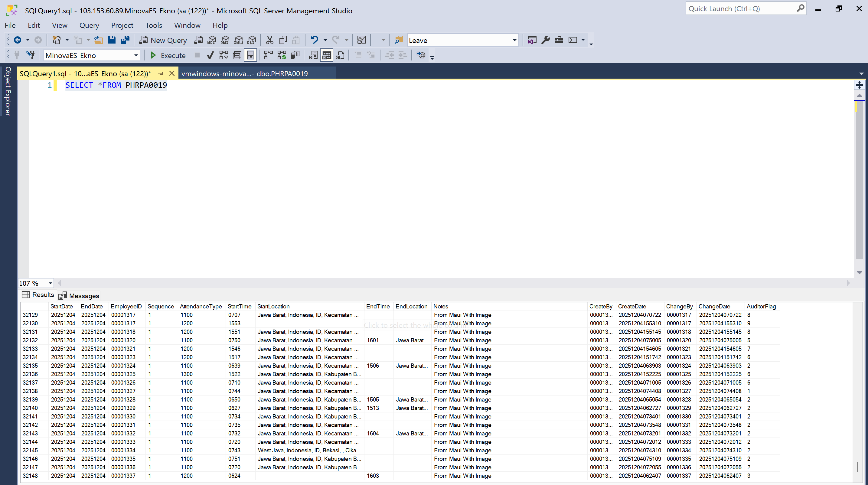Click the Undo arrow icon
The image size is (868, 485).
click(x=314, y=41)
